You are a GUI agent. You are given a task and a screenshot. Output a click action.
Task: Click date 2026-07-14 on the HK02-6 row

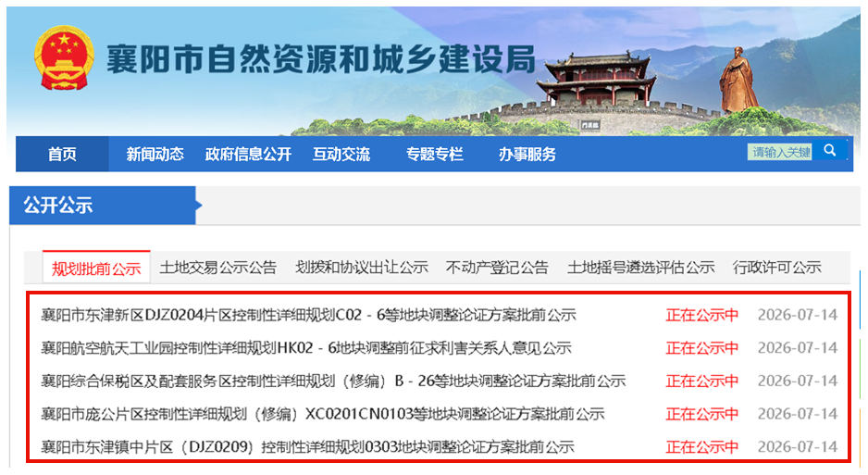coord(798,348)
